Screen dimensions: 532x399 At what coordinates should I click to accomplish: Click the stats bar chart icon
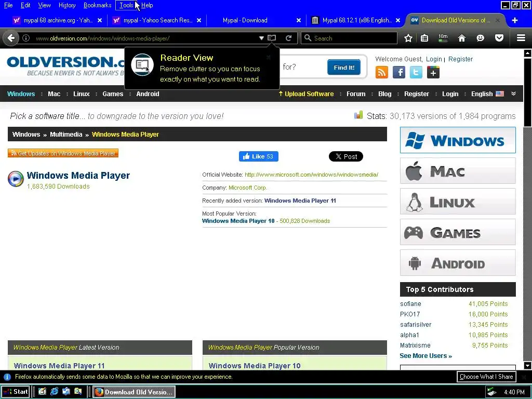358,115
